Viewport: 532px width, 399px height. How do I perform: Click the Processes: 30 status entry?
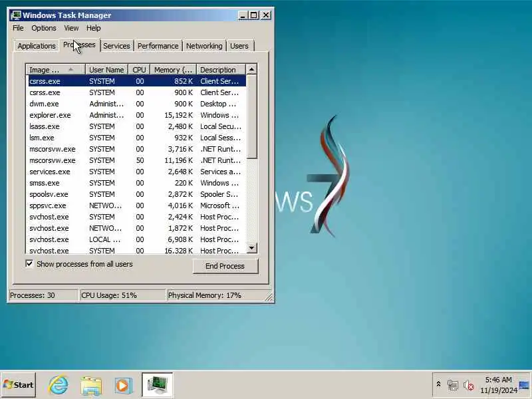point(43,295)
